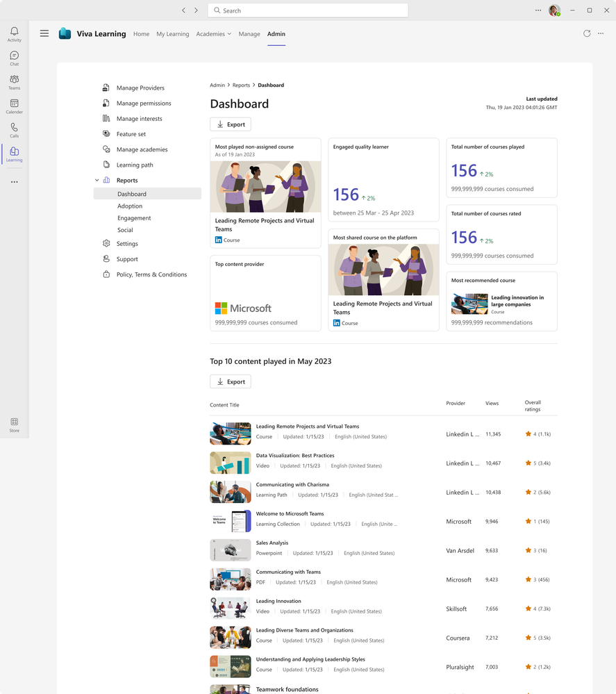Open the Calls phone icon
The height and width of the screenshot is (694, 616).
14,127
